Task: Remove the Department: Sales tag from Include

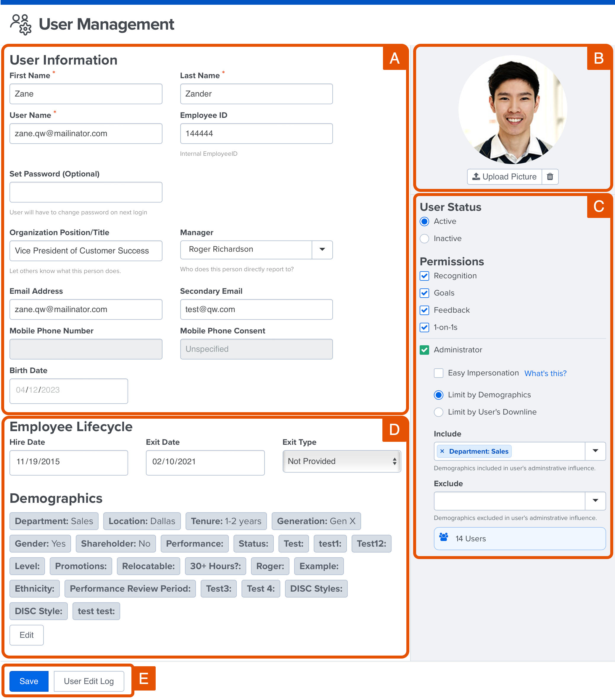Action: click(442, 451)
